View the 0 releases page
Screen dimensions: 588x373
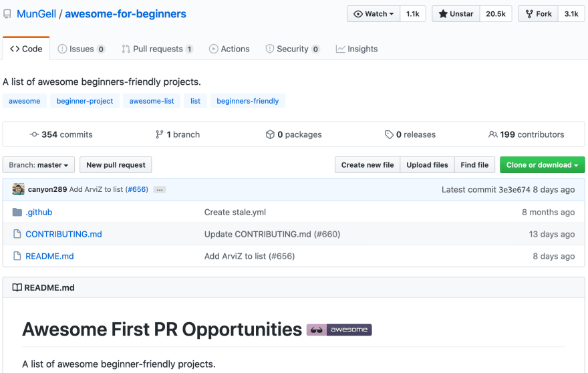pyautogui.click(x=410, y=134)
